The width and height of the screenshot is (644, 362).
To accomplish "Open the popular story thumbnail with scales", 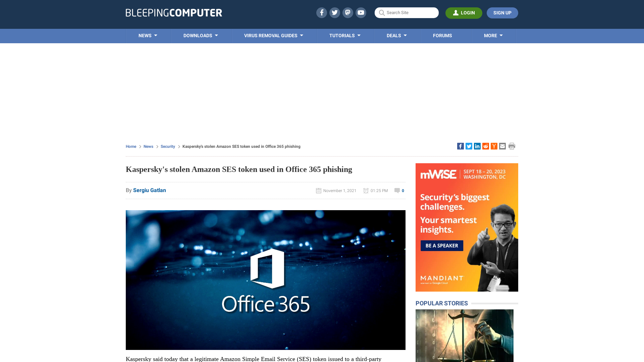I will (465, 336).
